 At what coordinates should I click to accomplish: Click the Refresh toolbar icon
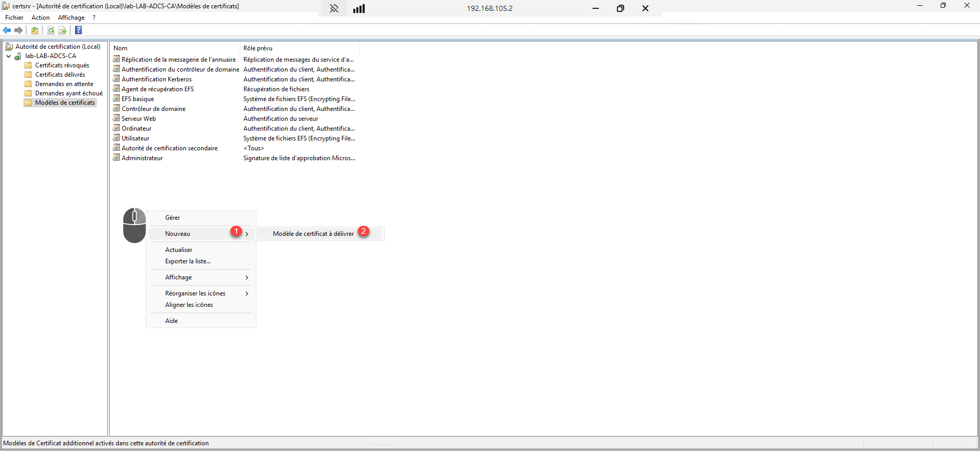click(x=51, y=31)
